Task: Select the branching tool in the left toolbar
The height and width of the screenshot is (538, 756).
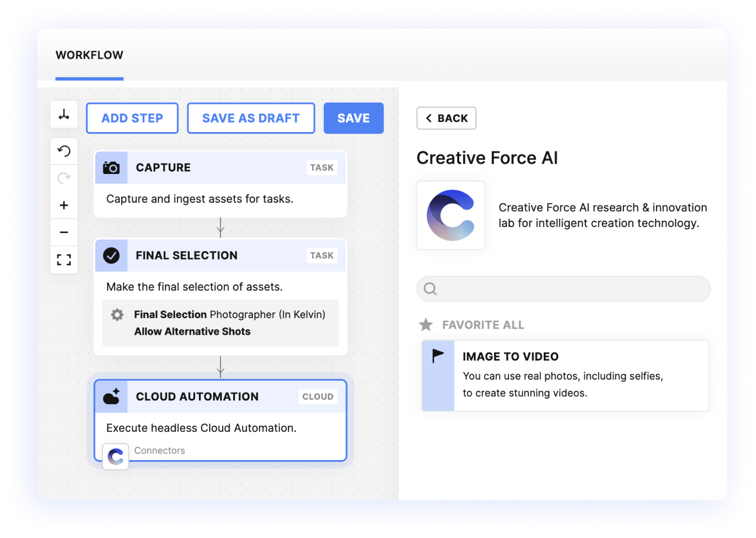Action: [x=64, y=114]
